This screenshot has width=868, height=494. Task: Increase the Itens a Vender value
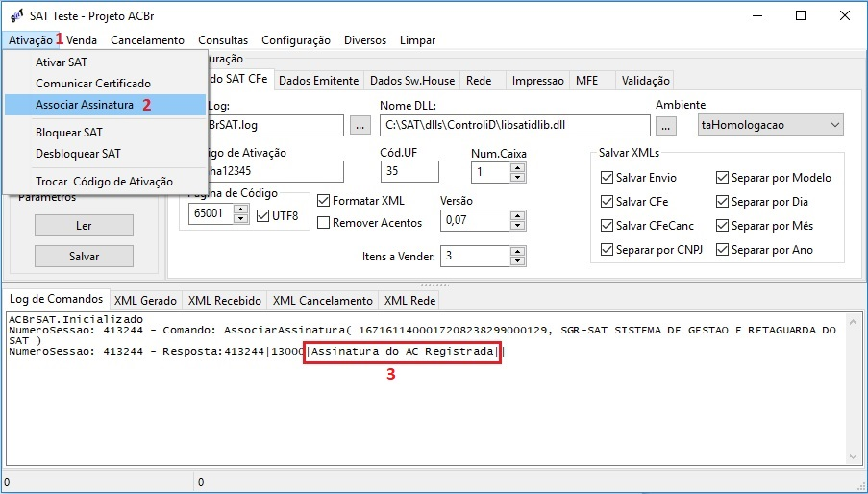pos(517,252)
